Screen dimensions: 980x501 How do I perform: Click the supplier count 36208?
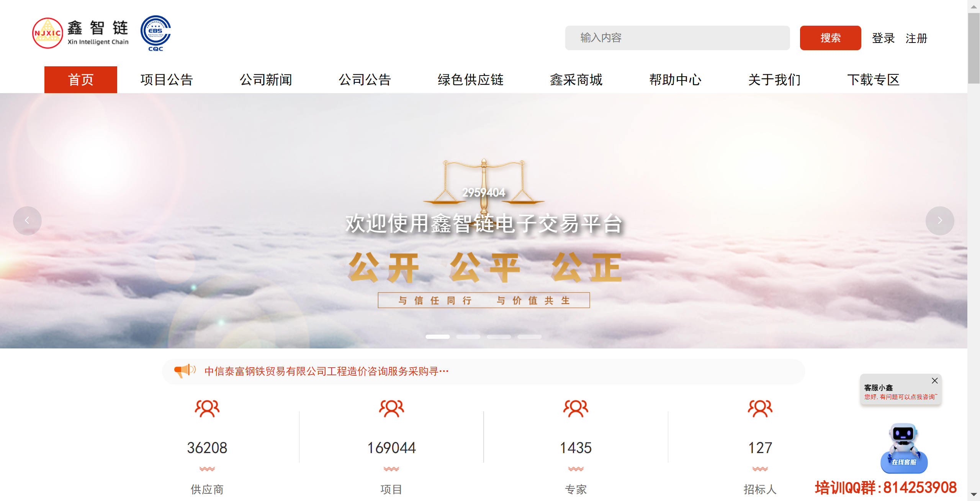tap(207, 448)
